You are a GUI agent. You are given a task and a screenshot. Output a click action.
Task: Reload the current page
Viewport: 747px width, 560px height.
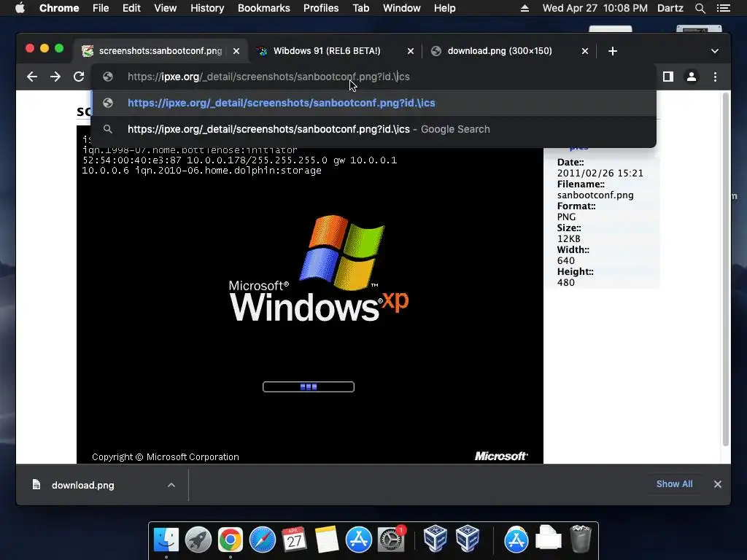(79, 77)
